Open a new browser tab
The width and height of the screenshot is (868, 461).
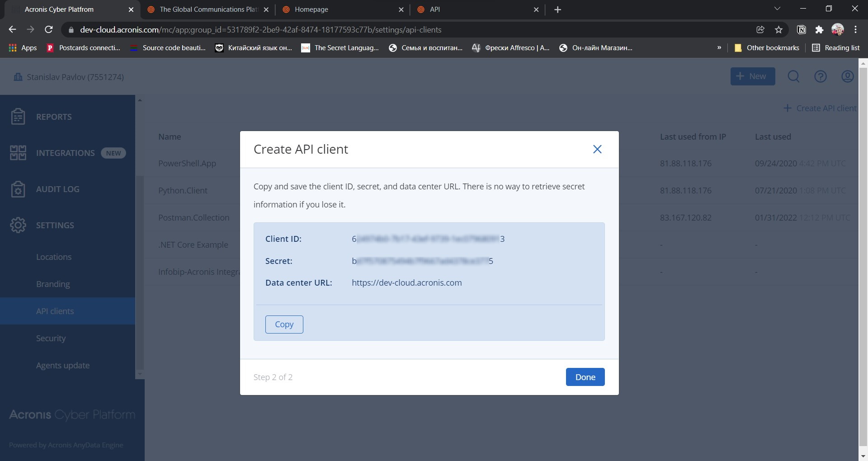pos(557,9)
